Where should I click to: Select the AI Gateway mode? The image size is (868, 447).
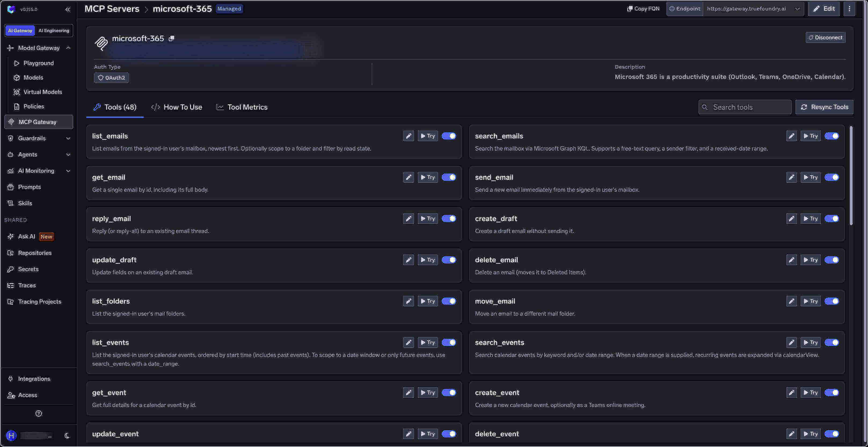click(20, 31)
